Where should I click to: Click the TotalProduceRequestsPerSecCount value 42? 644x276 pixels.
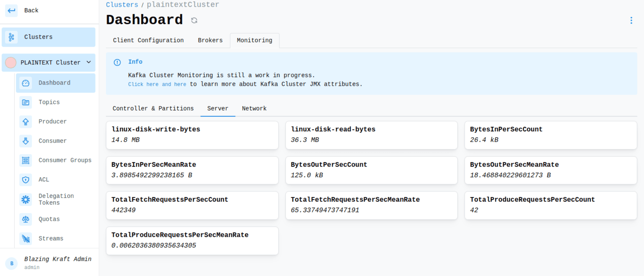coord(474,210)
